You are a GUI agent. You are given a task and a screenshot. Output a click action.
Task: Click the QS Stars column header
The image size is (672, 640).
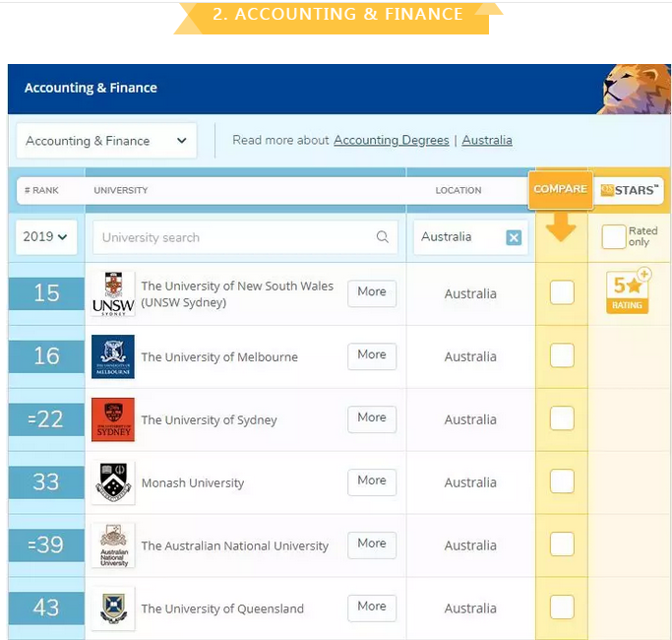(629, 190)
